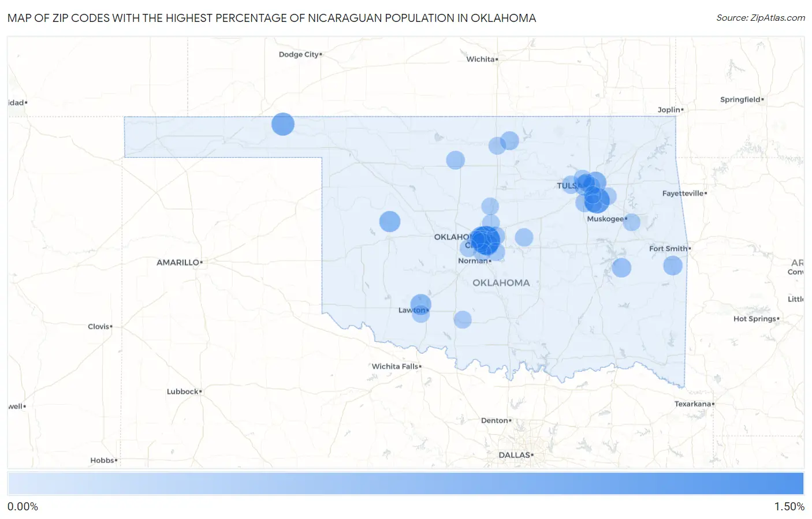Click the bubble marker in the Oklahoma panhandle
Viewport: 812px width, 519px height.
pos(283,124)
